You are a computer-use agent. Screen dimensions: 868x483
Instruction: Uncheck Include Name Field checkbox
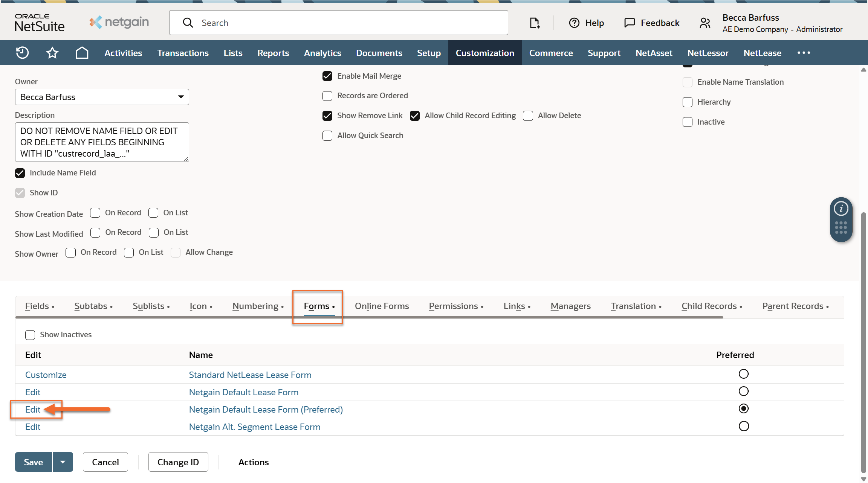pos(20,173)
